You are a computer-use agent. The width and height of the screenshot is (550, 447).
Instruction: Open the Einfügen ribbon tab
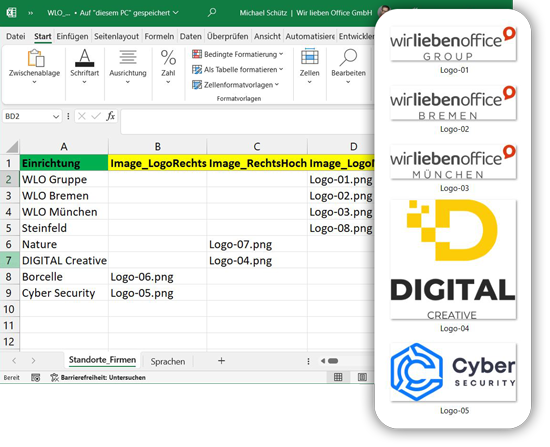click(72, 36)
